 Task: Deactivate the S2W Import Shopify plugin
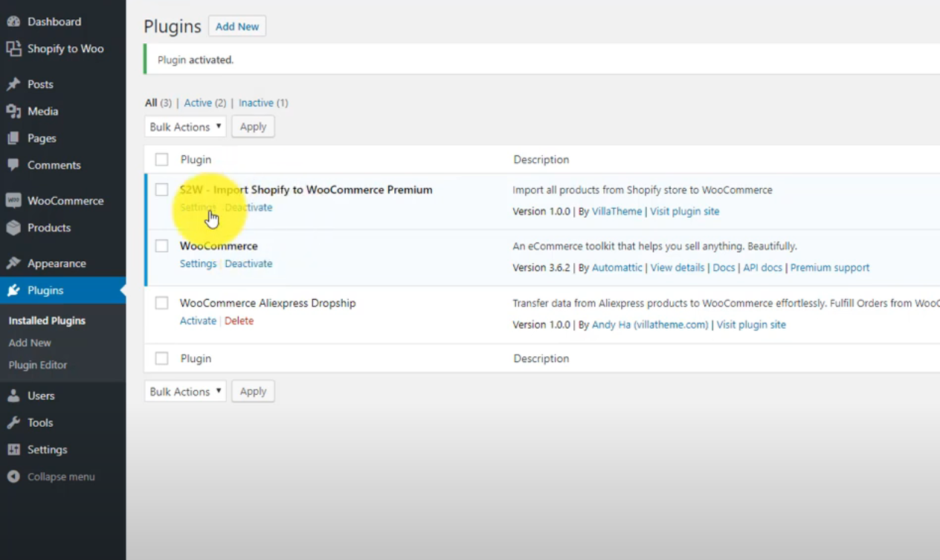(248, 207)
